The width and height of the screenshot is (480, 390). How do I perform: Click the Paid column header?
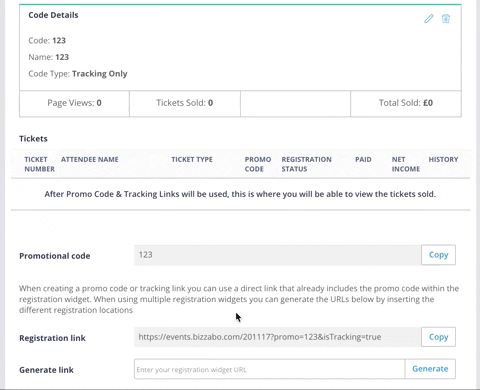coord(363,159)
